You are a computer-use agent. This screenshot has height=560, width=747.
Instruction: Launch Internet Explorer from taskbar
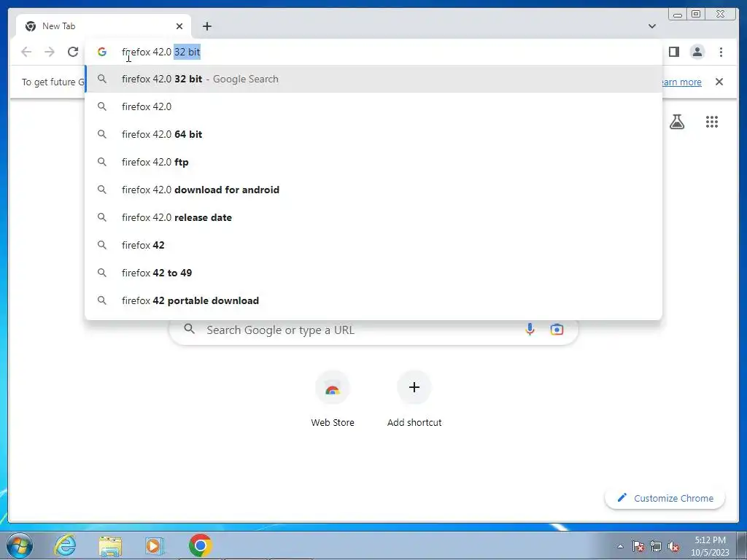tap(65, 545)
